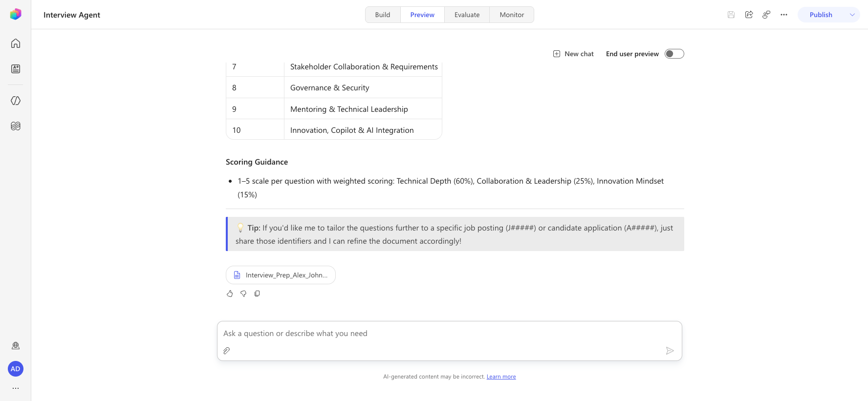Give thumbs down to the response

[243, 294]
